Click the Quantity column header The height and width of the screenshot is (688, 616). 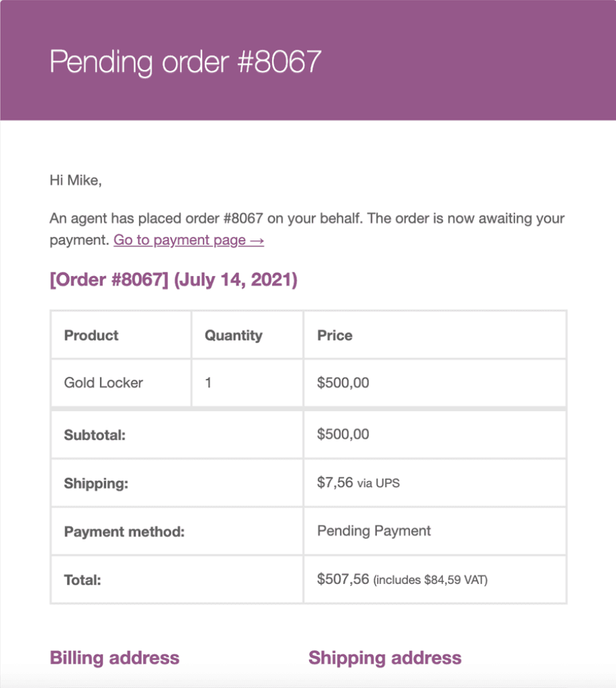[233, 336]
